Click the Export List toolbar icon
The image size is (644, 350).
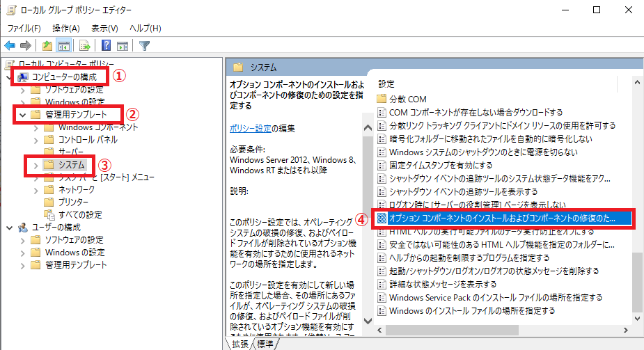point(84,46)
